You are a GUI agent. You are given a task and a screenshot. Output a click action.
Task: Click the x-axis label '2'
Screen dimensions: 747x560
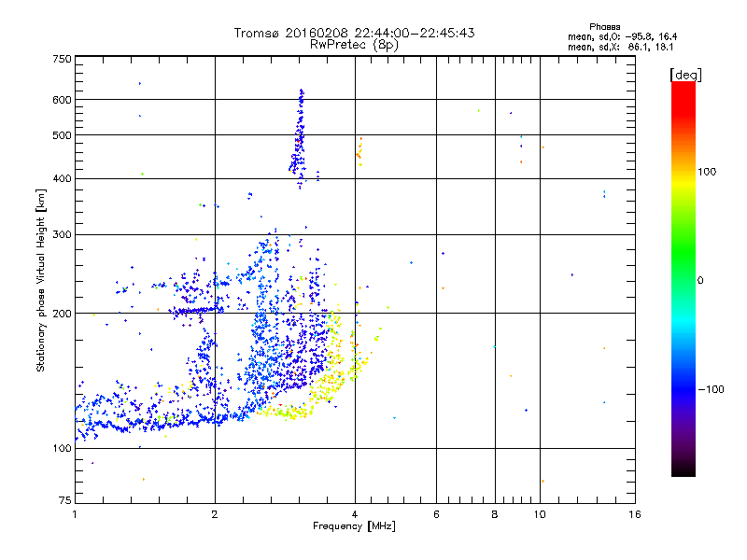pyautogui.click(x=215, y=514)
